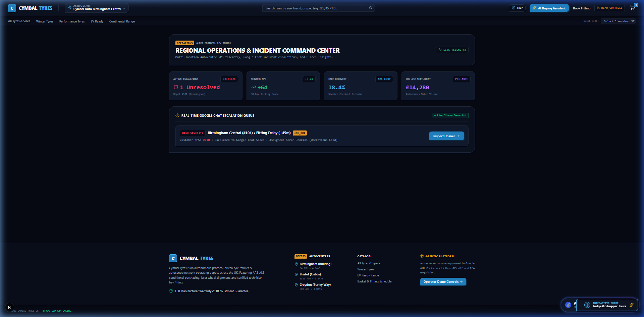Click the CRITICAL badge on Active Escalations
The image size is (644, 317).
click(229, 79)
